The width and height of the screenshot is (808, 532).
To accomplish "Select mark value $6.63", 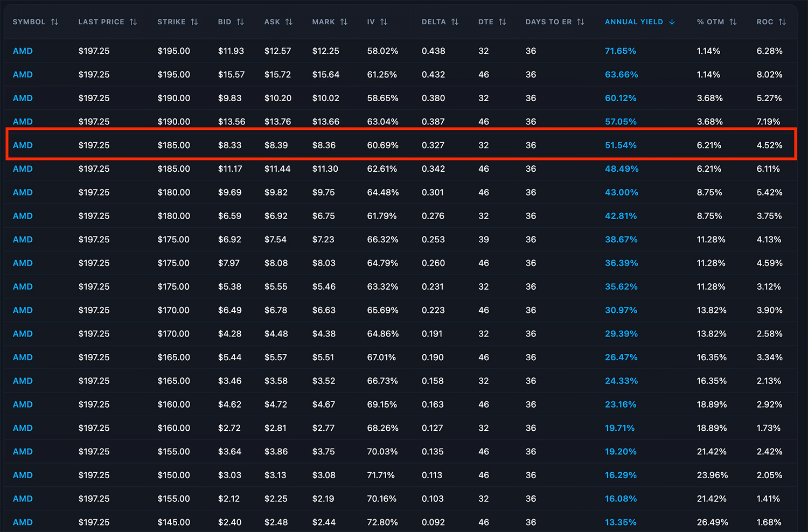I will (x=324, y=310).
